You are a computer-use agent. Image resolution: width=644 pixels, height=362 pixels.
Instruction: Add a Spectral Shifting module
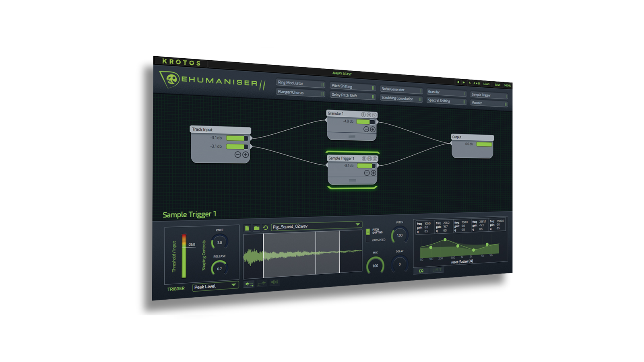click(447, 101)
